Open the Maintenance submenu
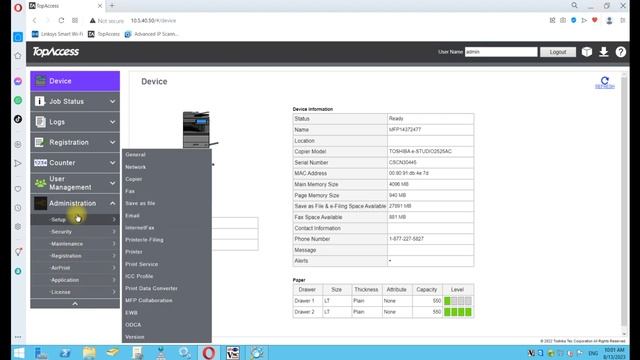This screenshot has width=640, height=360. (75, 244)
